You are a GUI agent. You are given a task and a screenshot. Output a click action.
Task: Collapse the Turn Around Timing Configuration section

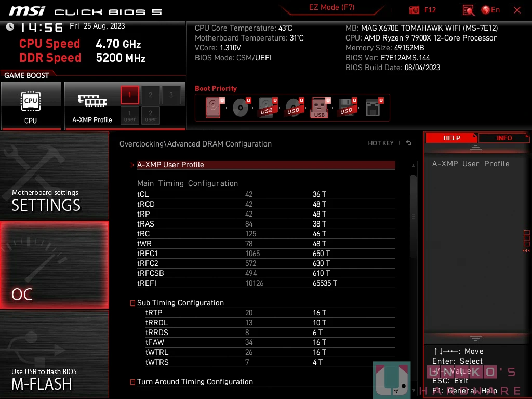coord(132,382)
